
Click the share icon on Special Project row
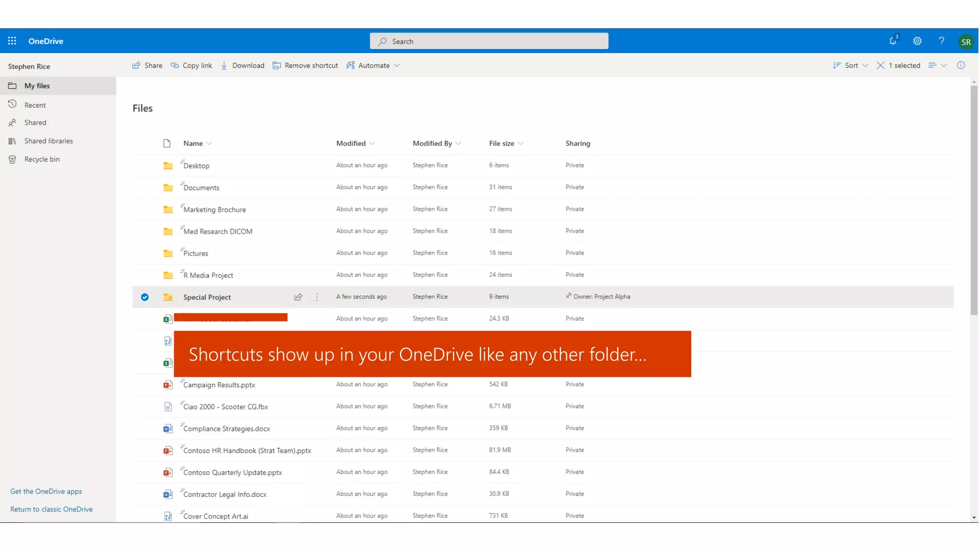pos(298,297)
